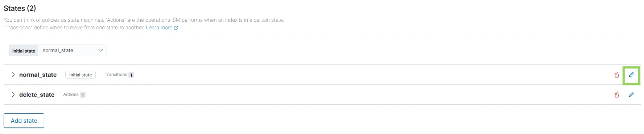Edit delete_state with the pencil icon

pyautogui.click(x=631, y=95)
